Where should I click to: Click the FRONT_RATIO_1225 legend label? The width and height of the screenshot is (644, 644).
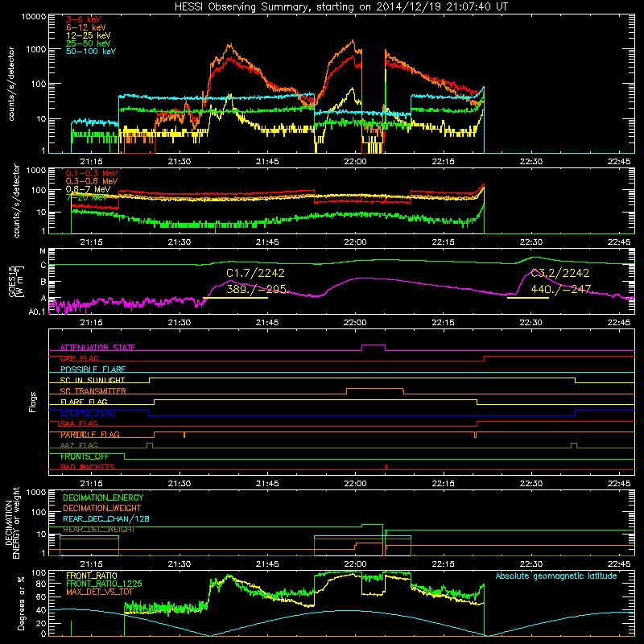coord(104,584)
